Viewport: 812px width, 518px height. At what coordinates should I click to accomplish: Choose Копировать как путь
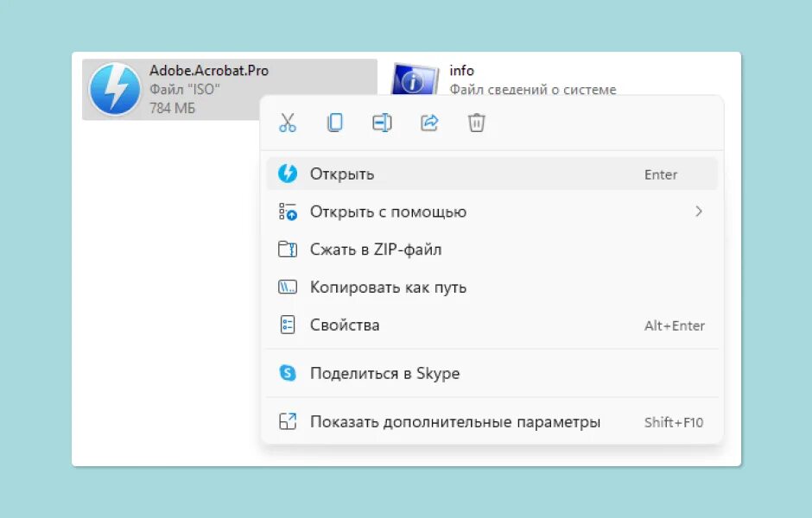pos(492,287)
